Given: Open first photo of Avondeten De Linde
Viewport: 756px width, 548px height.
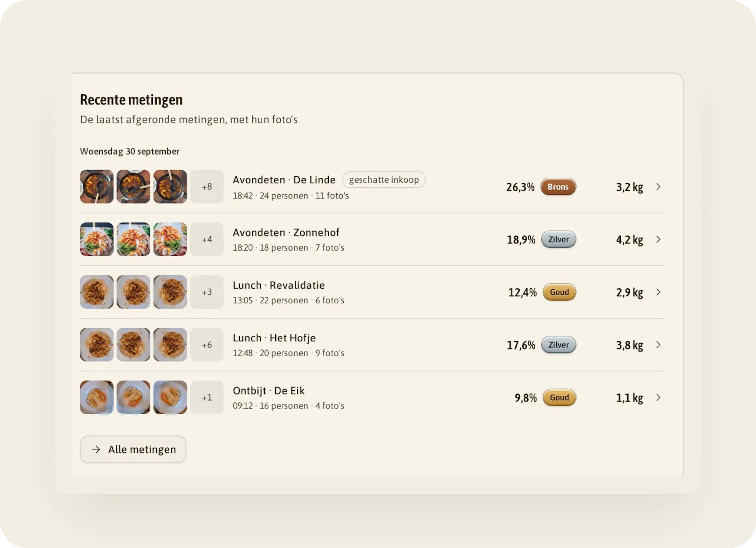Looking at the screenshot, I should (97, 187).
